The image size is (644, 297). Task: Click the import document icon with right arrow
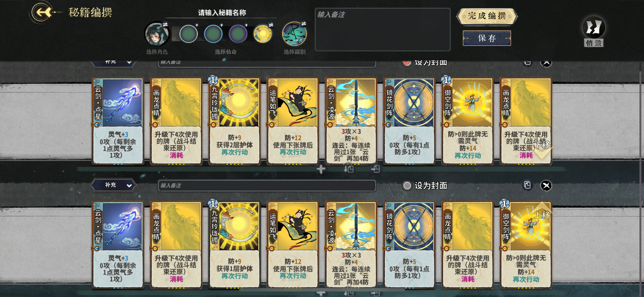[x=375, y=169]
